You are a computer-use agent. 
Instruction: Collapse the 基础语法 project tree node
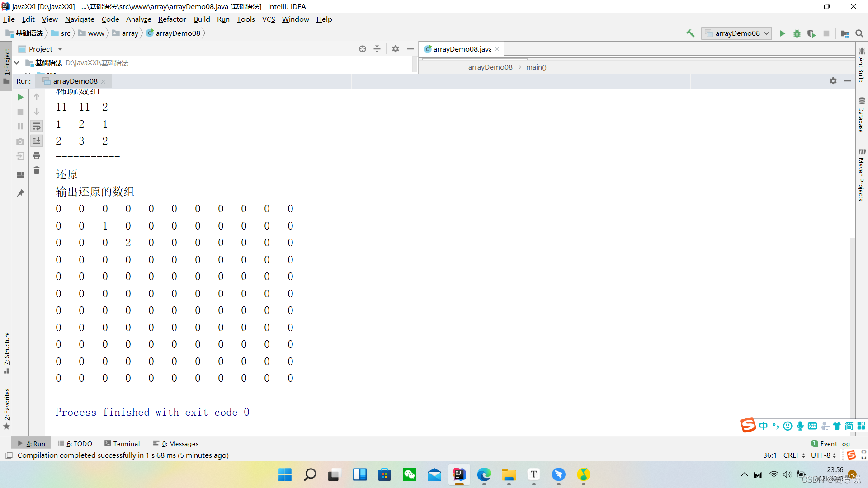(x=17, y=63)
